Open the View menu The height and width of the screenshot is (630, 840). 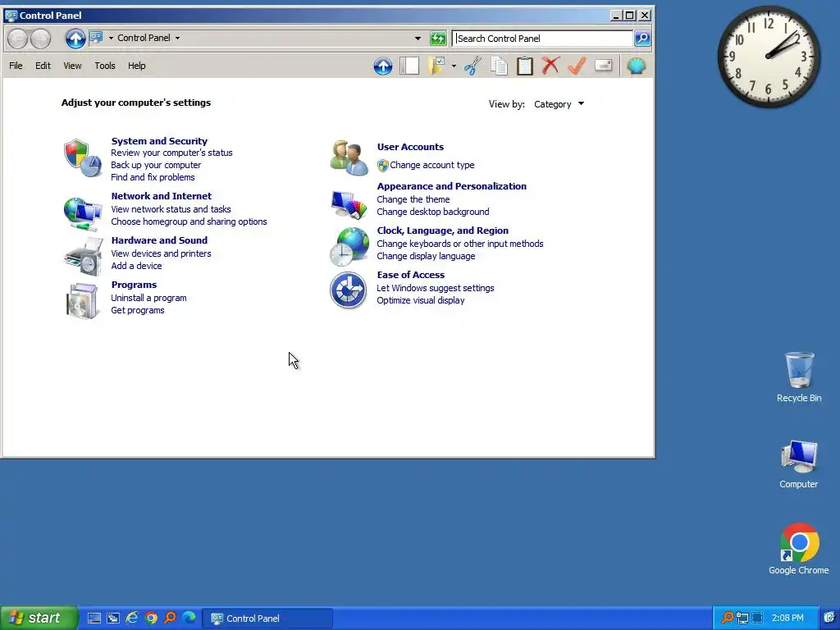(x=72, y=66)
